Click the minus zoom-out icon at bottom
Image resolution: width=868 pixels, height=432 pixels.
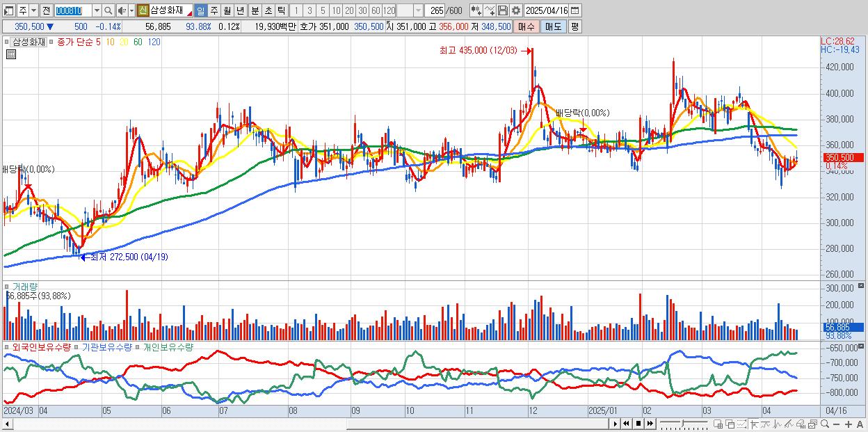837,424
